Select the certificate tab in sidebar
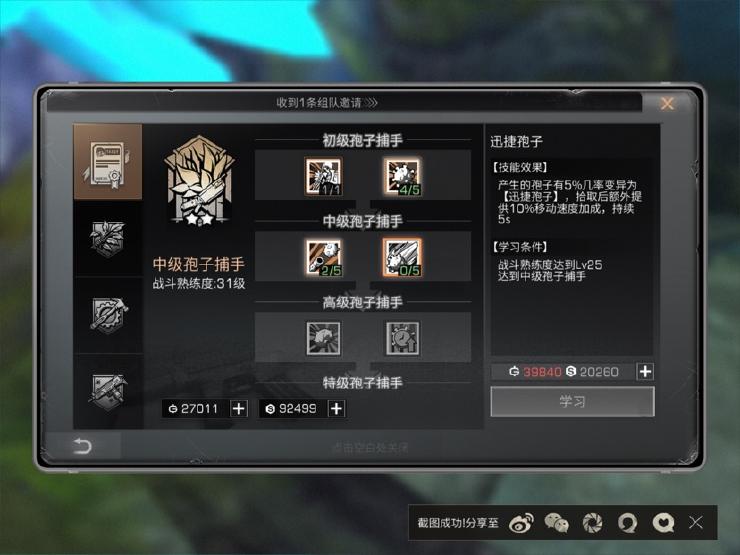740x555 pixels. [108, 162]
